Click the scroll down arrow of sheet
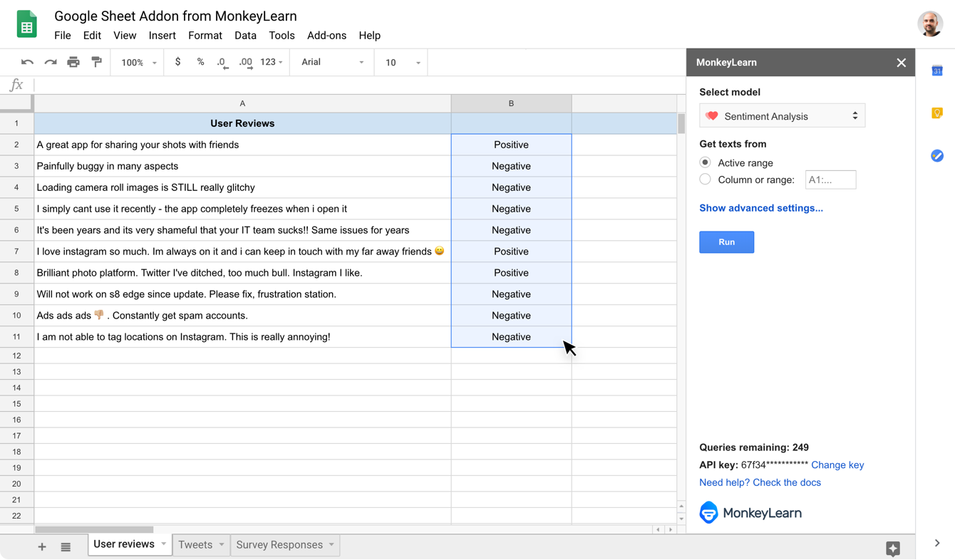The height and width of the screenshot is (560, 955). (x=681, y=519)
